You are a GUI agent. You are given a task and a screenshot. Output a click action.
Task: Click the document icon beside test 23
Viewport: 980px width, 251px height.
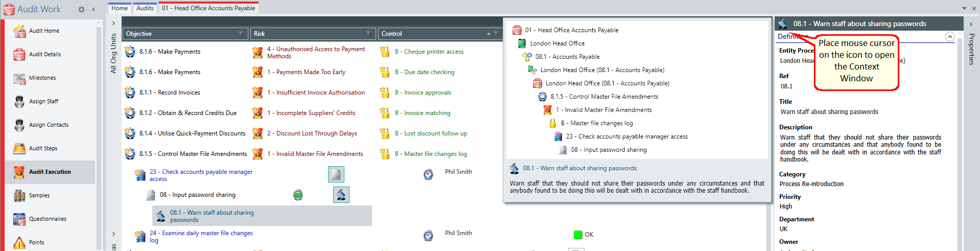point(336,174)
